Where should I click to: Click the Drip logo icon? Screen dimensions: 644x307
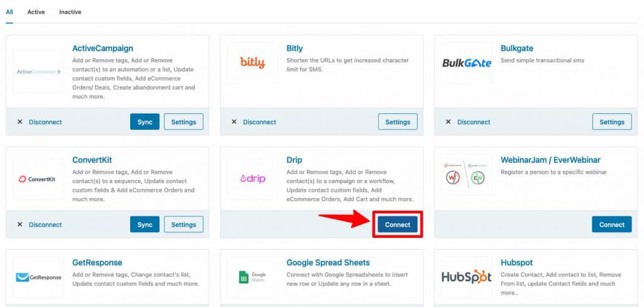coord(253,179)
